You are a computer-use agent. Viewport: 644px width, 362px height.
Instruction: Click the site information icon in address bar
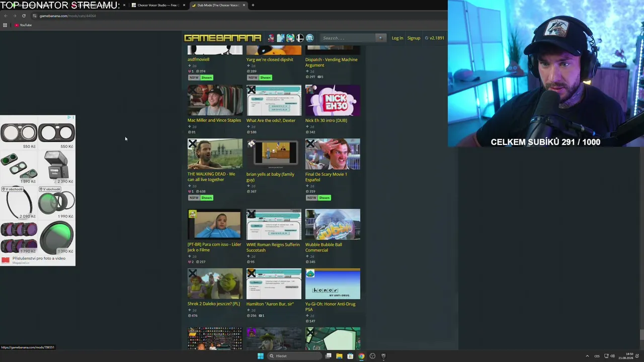(x=35, y=16)
